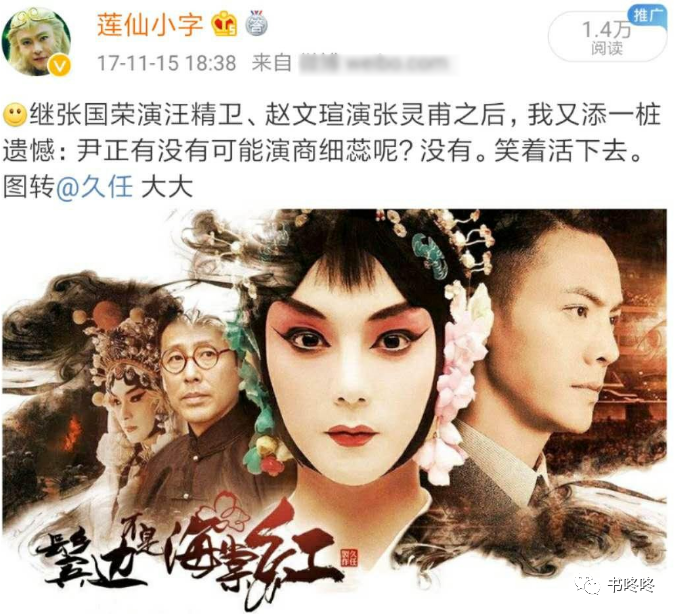
Task: Click the blue 推广 promotion tag
Action: (647, 16)
